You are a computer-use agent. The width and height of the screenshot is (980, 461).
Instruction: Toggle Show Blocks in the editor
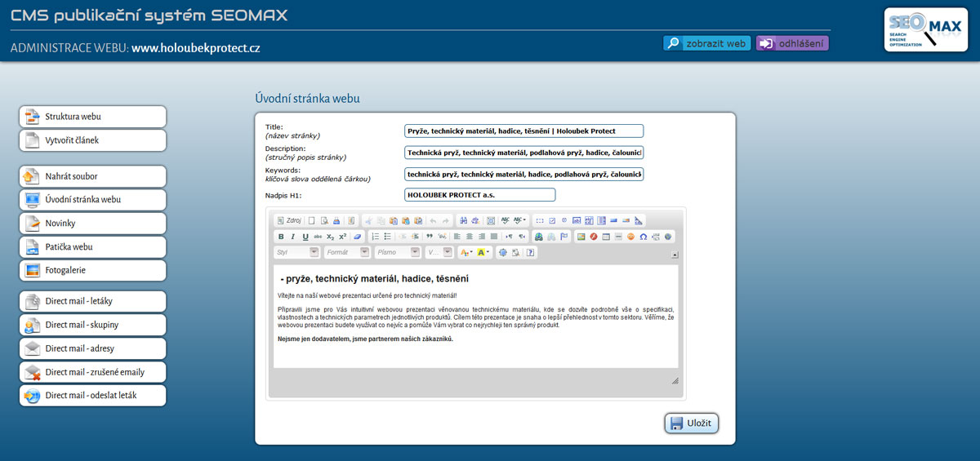click(515, 252)
